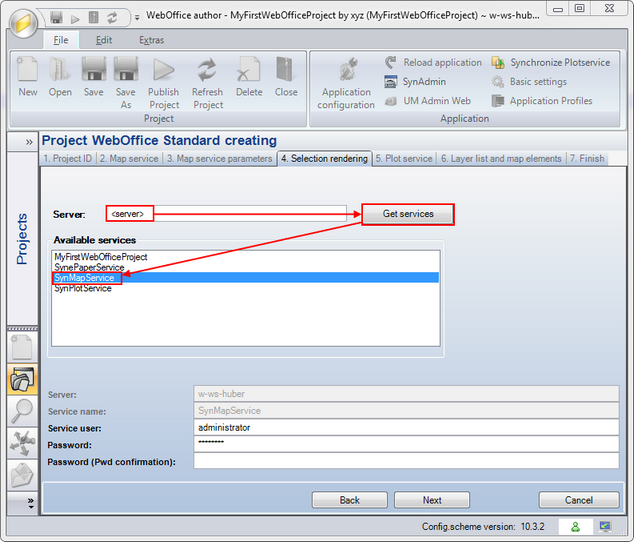
Task: Launch SynAdmin from the ribbon
Action: tap(415, 81)
